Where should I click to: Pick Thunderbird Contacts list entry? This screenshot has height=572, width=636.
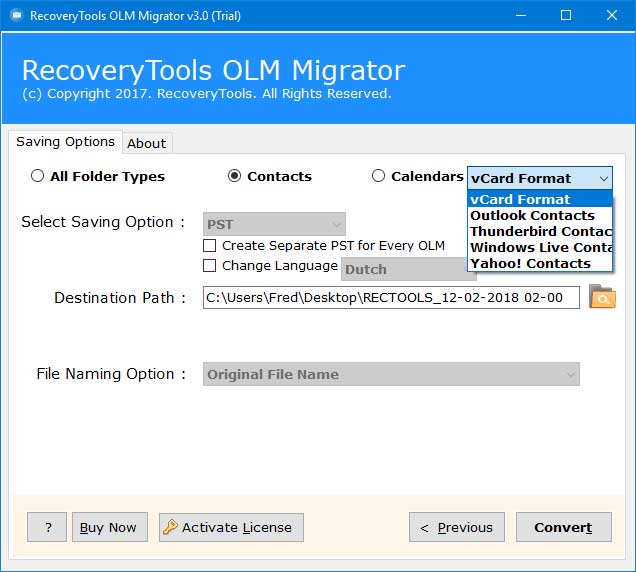click(539, 231)
